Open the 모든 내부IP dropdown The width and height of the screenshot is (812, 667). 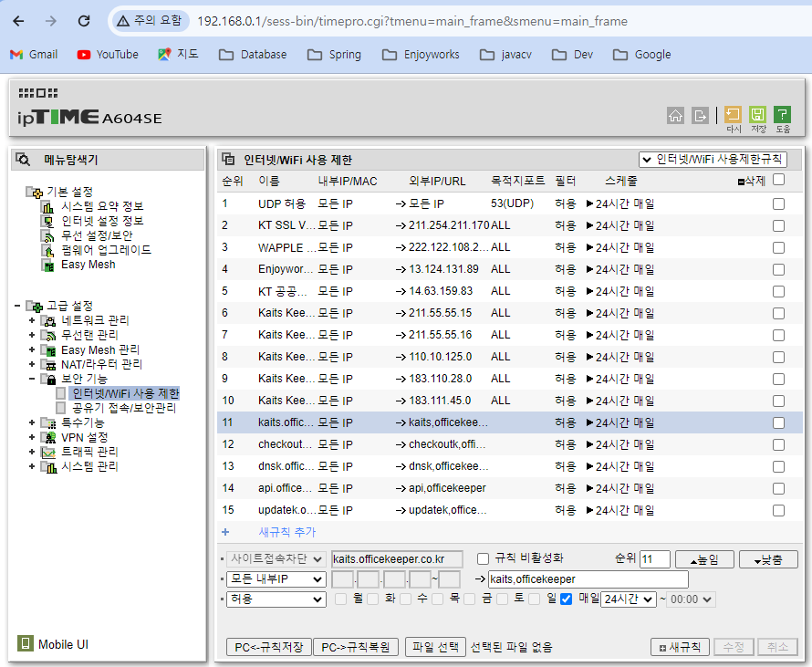[276, 579]
